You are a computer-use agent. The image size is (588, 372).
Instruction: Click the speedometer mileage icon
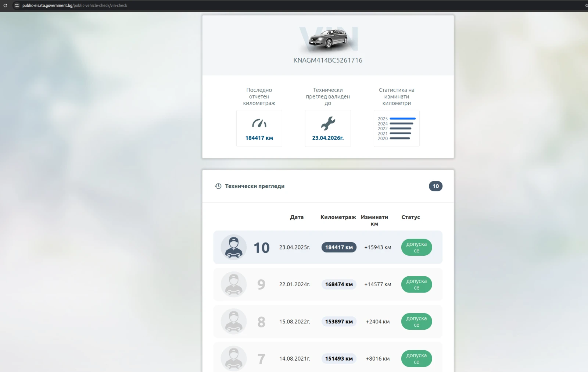point(259,123)
